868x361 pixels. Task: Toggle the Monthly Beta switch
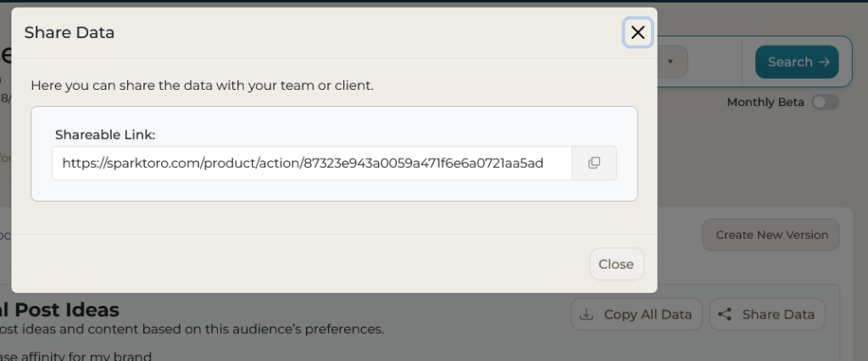click(825, 103)
